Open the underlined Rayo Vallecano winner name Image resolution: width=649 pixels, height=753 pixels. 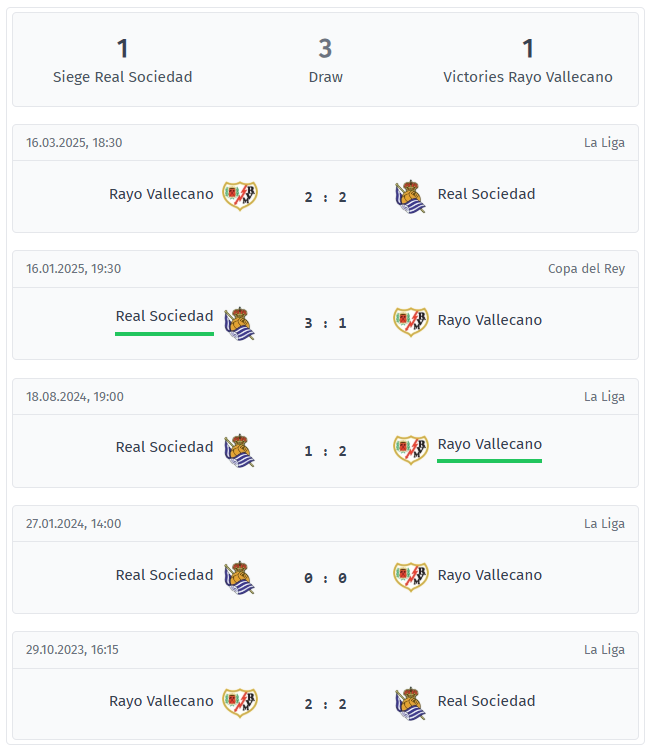489,444
